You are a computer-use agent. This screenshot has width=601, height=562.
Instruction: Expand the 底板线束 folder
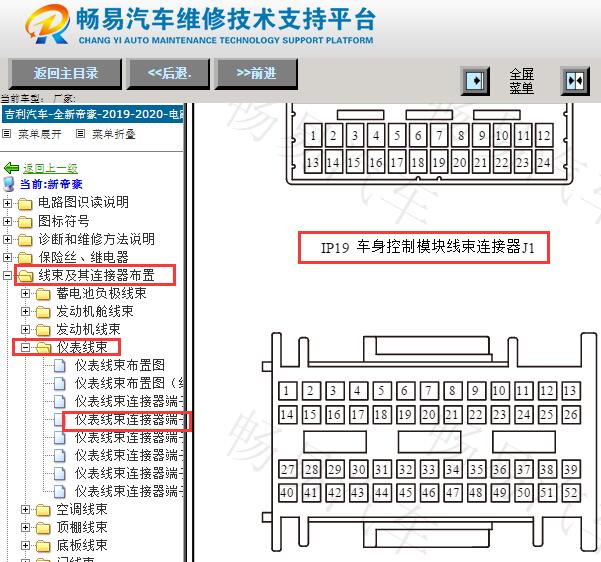(25, 546)
